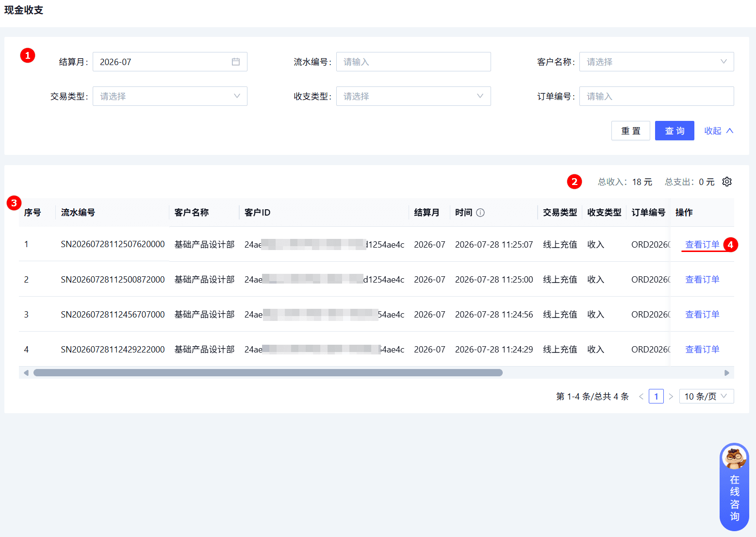Expand the 客户名称 dropdown
The image size is (756, 537).
(657, 62)
